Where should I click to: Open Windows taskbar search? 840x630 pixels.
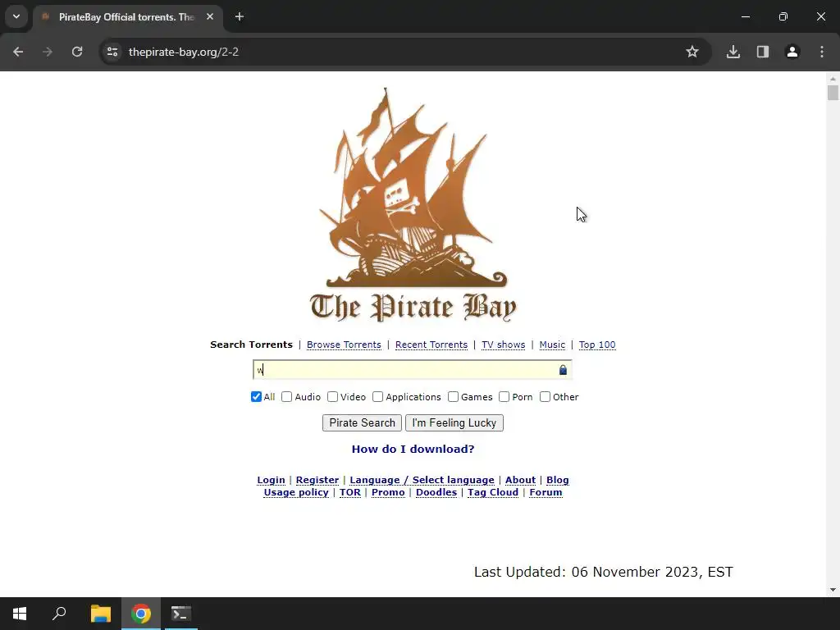click(x=59, y=614)
